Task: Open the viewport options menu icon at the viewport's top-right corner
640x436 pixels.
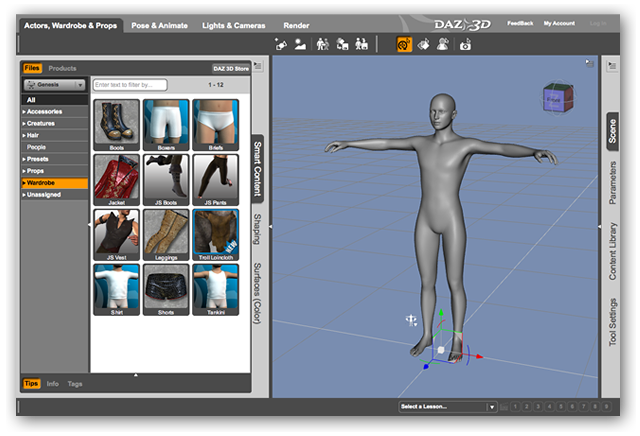Action: coord(589,64)
